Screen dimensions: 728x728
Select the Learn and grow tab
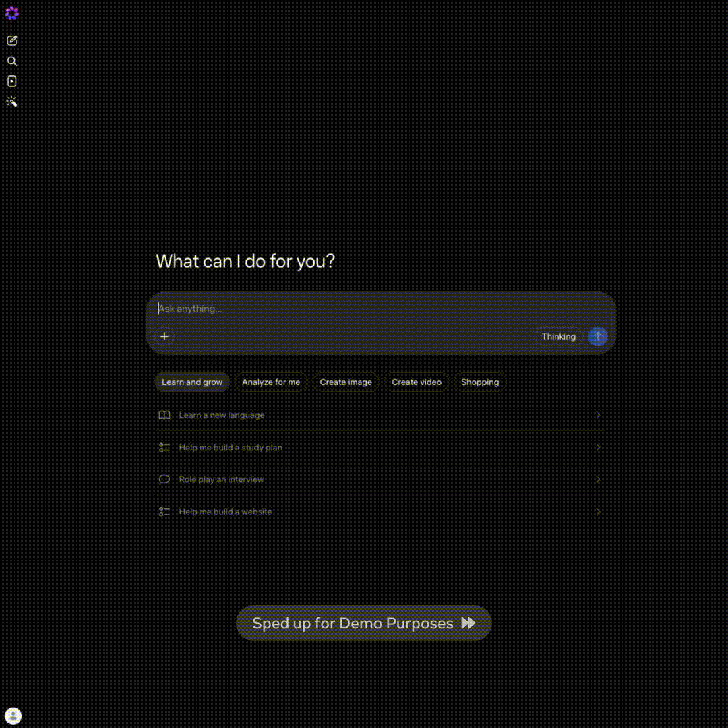coord(192,382)
